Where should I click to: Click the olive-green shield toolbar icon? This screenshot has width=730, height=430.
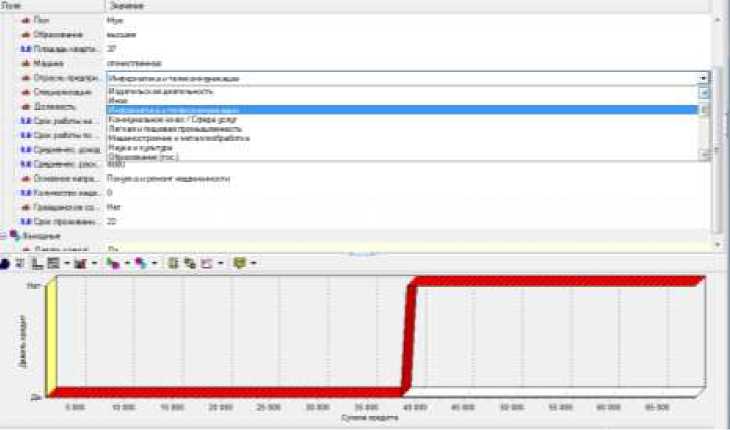coord(240,263)
